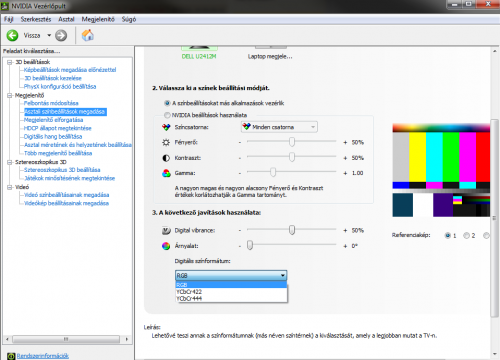Click the main panel scroll-down arrow
Image resolution: width=500 pixels, height=360 pixels.
pos(494,354)
